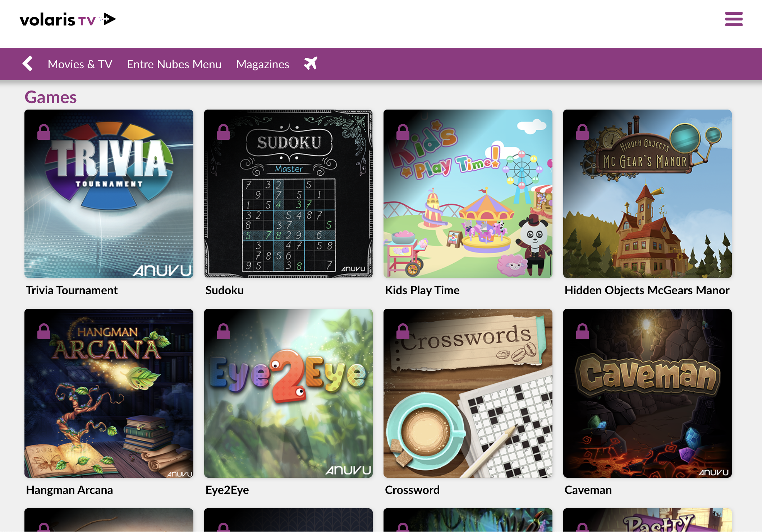Open the Sudoku Master game thumbnail
762x532 pixels.
[288, 194]
